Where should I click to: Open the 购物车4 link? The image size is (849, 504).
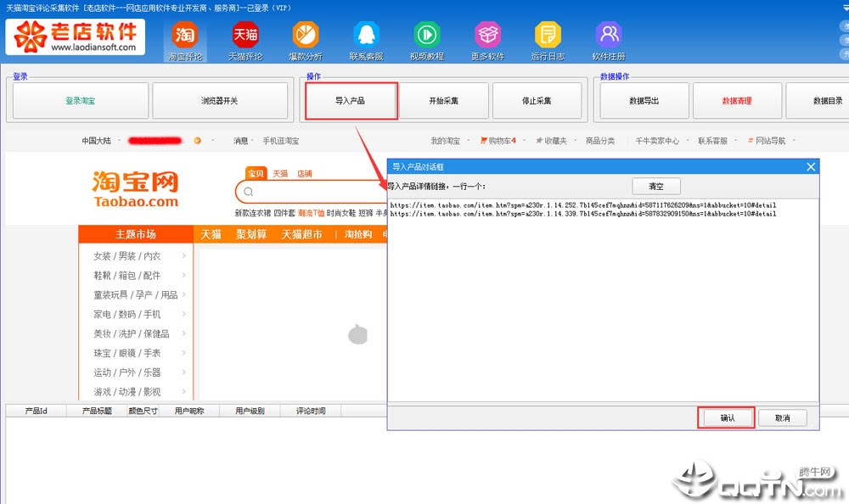click(x=498, y=141)
